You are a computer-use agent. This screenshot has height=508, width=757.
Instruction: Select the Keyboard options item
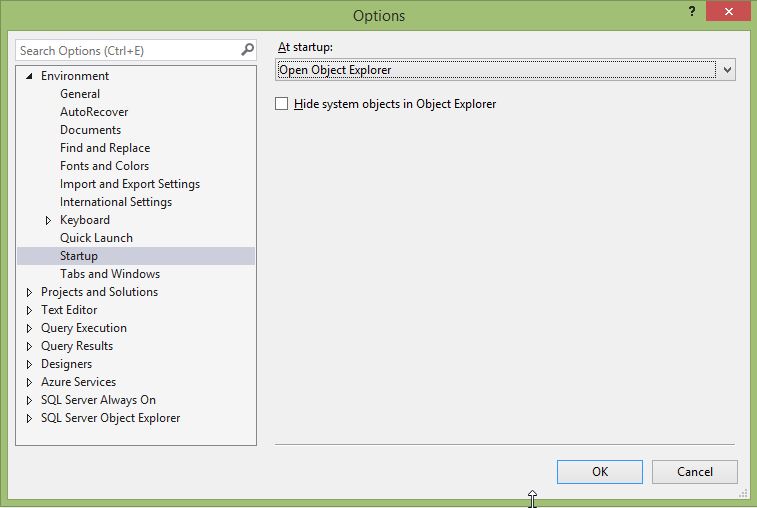click(x=85, y=220)
